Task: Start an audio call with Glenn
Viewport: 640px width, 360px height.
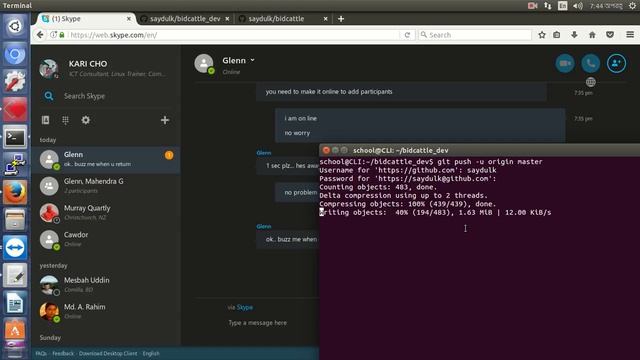Action: point(591,63)
